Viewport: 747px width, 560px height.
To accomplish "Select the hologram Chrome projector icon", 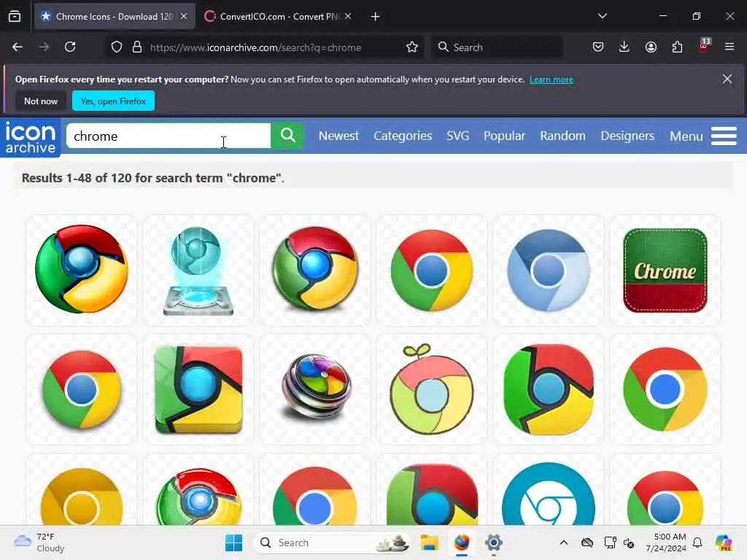I will coord(198,270).
